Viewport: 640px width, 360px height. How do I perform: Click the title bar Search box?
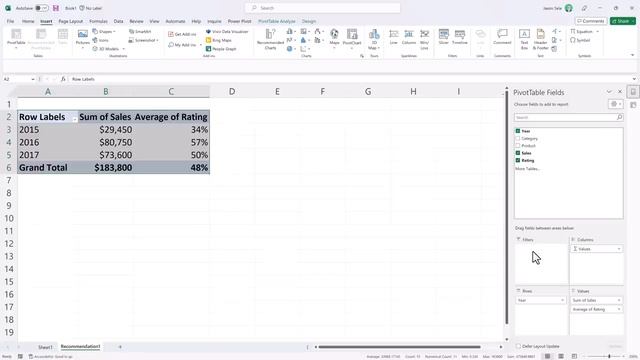point(322,8)
